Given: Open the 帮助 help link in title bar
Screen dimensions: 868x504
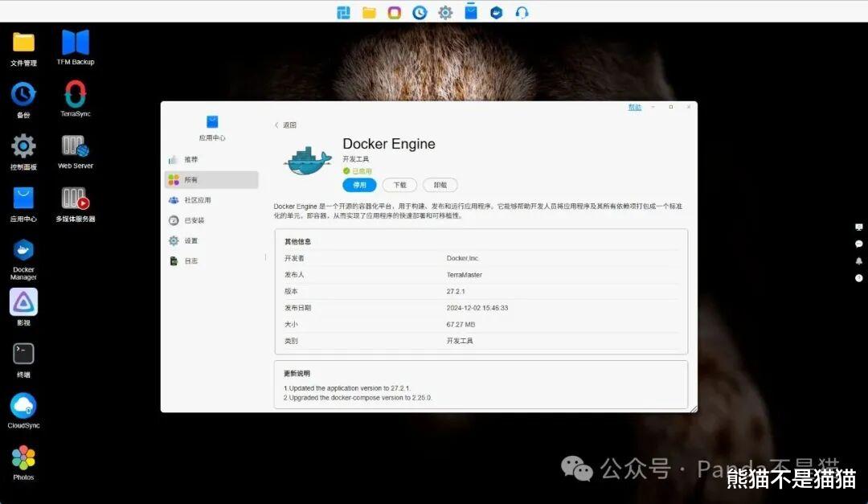Looking at the screenshot, I should (x=634, y=107).
